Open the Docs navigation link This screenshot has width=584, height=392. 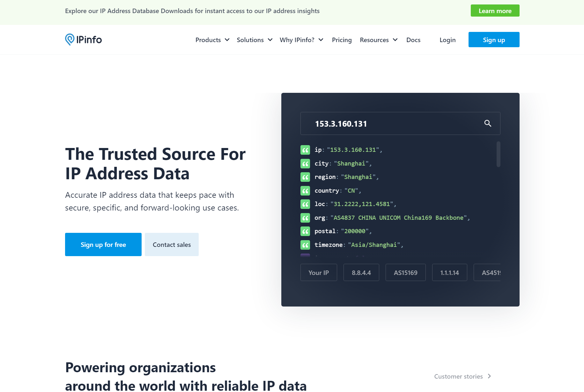click(x=413, y=40)
